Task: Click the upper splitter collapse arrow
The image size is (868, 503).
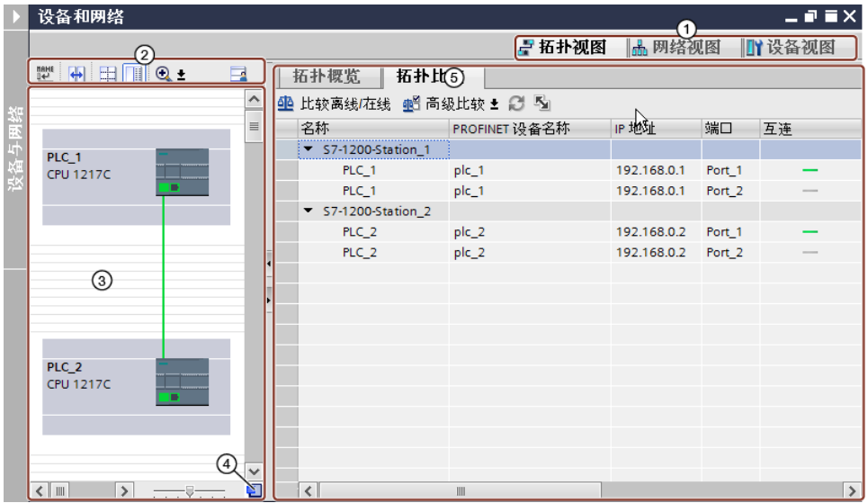Action: click(x=269, y=264)
